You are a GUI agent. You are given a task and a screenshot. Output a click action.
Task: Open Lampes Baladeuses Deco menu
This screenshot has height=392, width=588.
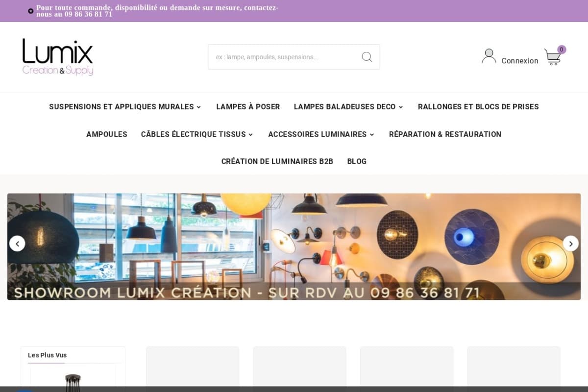coord(344,107)
